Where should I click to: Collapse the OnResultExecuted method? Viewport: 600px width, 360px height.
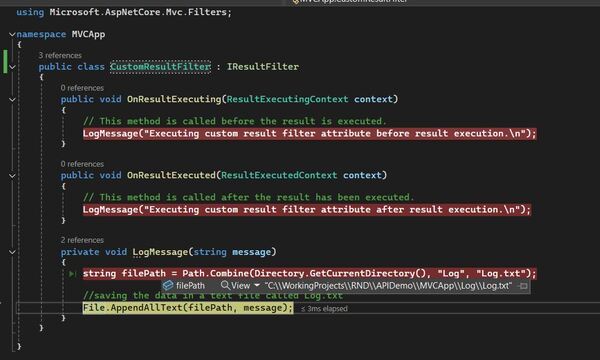[12, 176]
